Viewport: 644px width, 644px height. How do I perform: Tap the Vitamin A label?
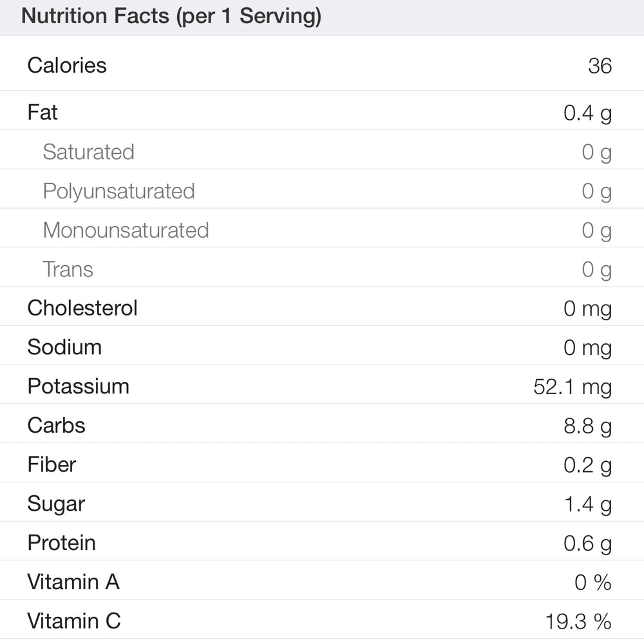click(x=73, y=582)
